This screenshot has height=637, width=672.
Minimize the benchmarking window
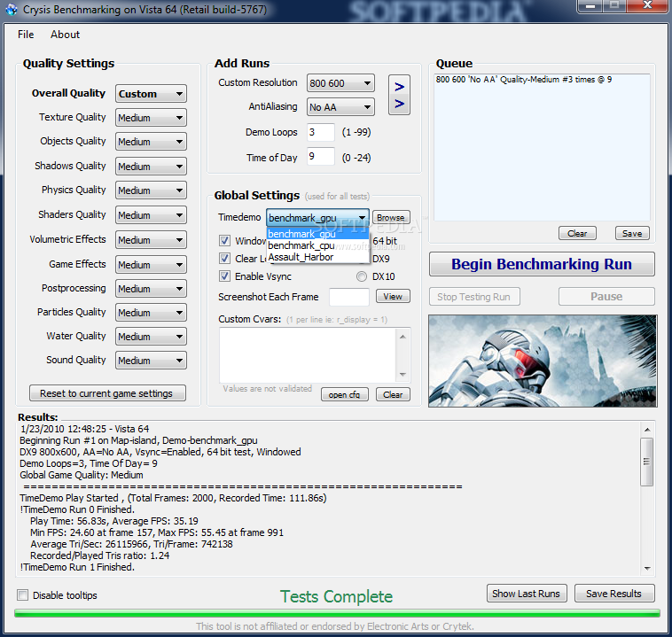coord(590,5)
